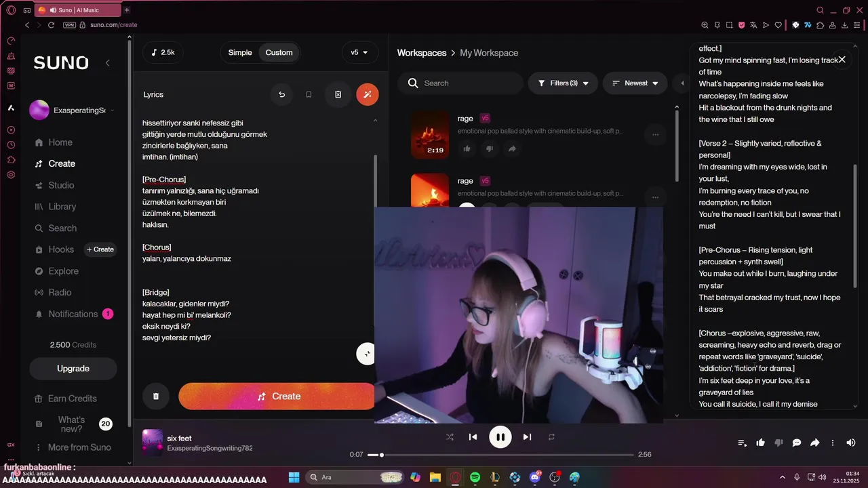The width and height of the screenshot is (868, 488).
Task: Click the trash button beside the Create button
Action: (156, 396)
